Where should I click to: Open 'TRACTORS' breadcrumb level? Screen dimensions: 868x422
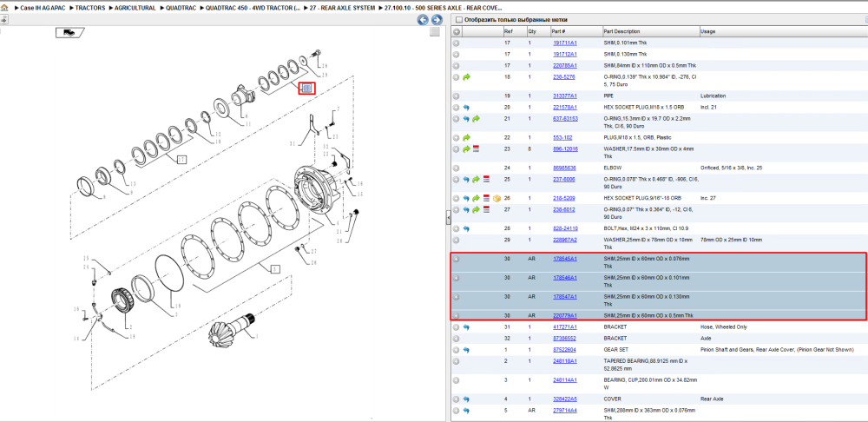click(90, 9)
